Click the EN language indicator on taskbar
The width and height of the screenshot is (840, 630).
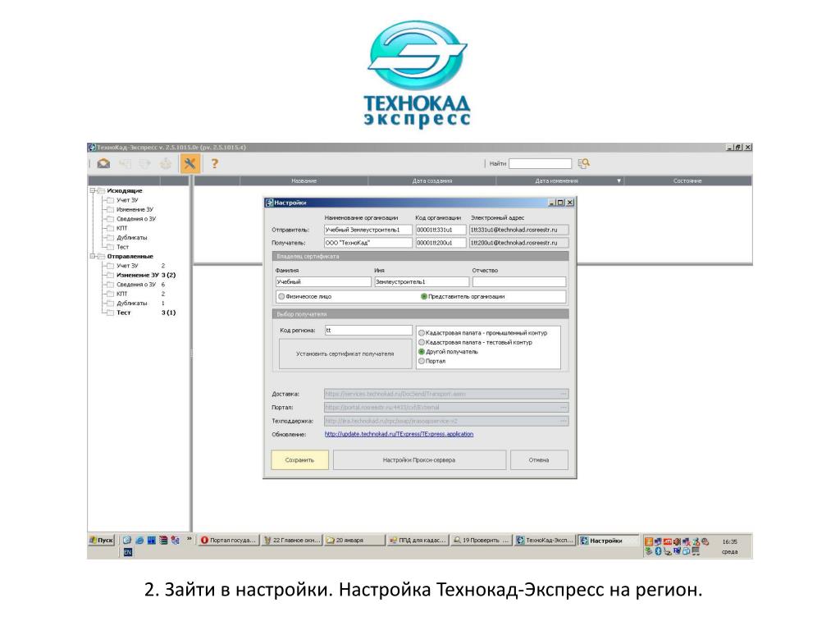click(x=127, y=552)
